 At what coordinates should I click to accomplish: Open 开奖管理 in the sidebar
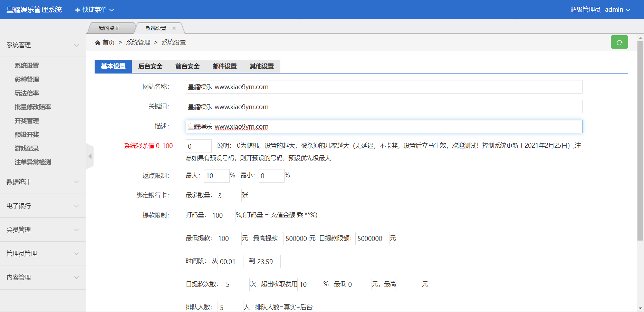point(27,121)
